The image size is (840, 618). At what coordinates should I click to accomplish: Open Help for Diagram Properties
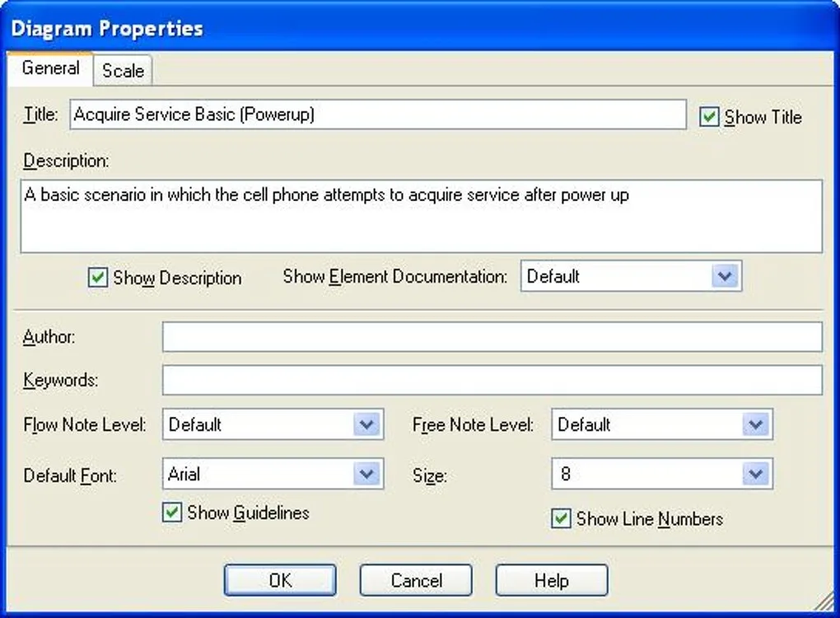[551, 580]
